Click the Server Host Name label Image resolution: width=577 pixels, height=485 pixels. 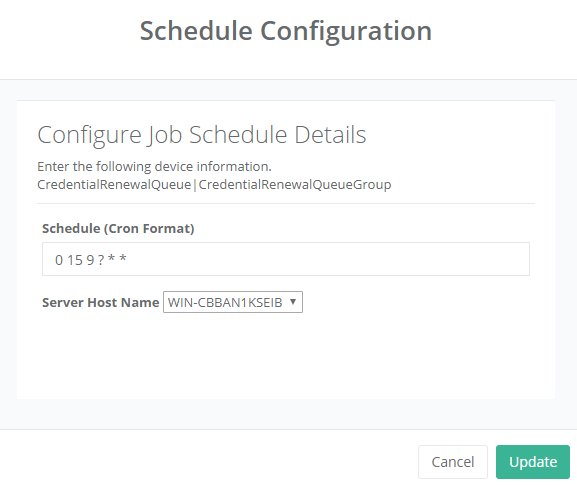click(x=100, y=302)
